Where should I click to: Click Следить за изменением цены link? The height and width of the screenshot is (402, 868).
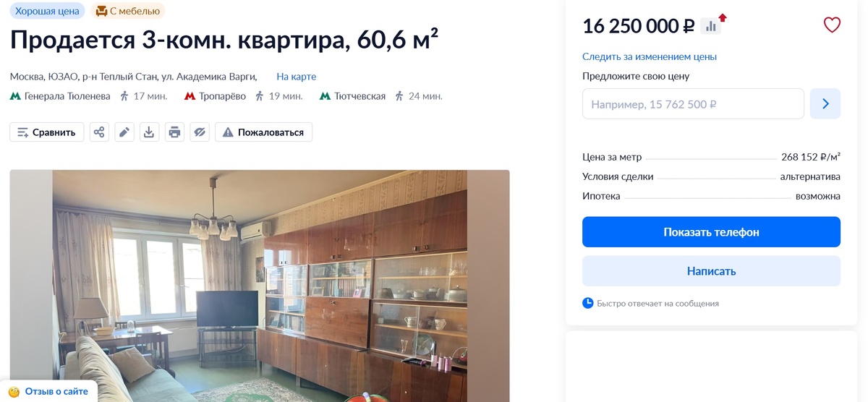coord(650,56)
